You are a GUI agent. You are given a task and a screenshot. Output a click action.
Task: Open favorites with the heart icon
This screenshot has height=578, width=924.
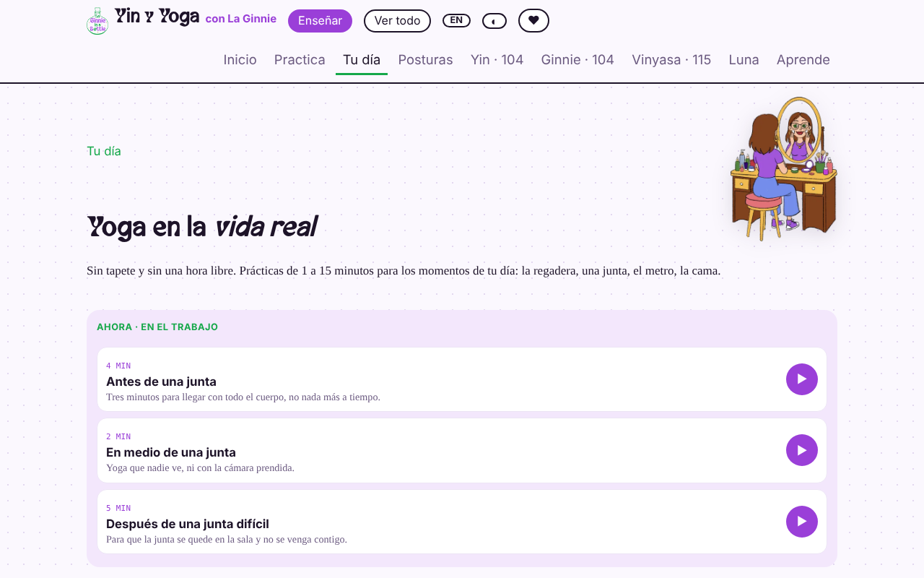[x=533, y=20]
